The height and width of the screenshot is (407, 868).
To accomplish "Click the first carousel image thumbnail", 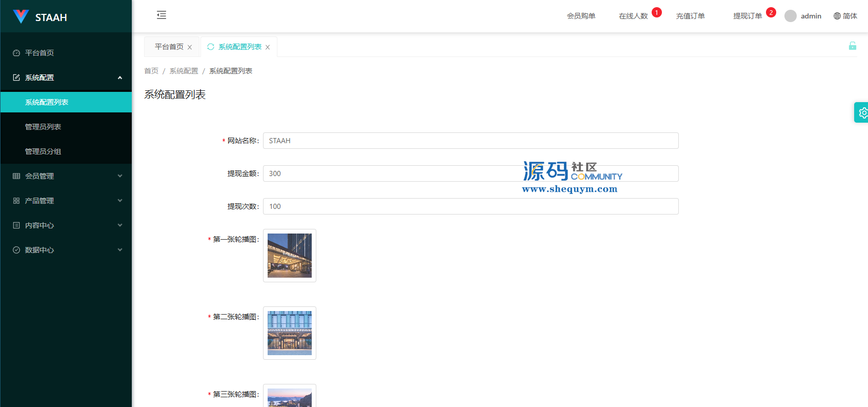I will (x=290, y=256).
